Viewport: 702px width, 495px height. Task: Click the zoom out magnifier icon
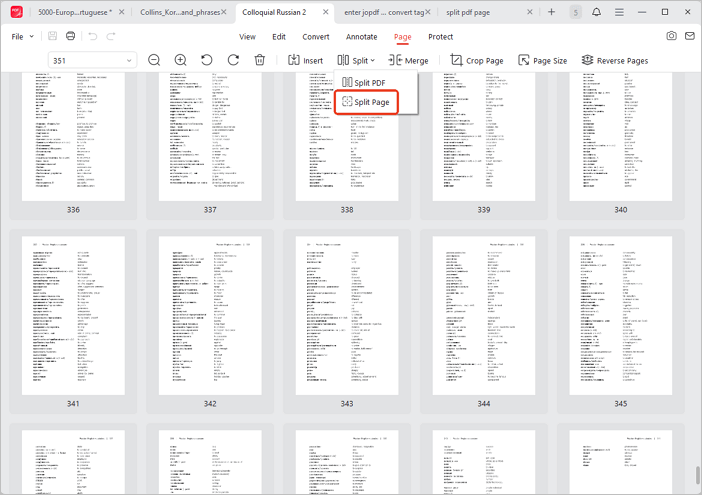pos(154,60)
